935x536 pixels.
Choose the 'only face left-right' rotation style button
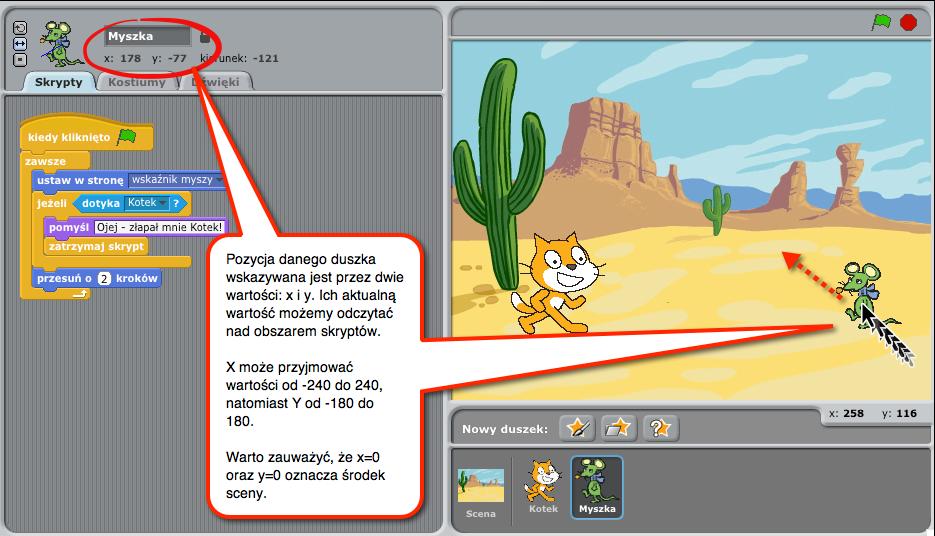(20, 44)
